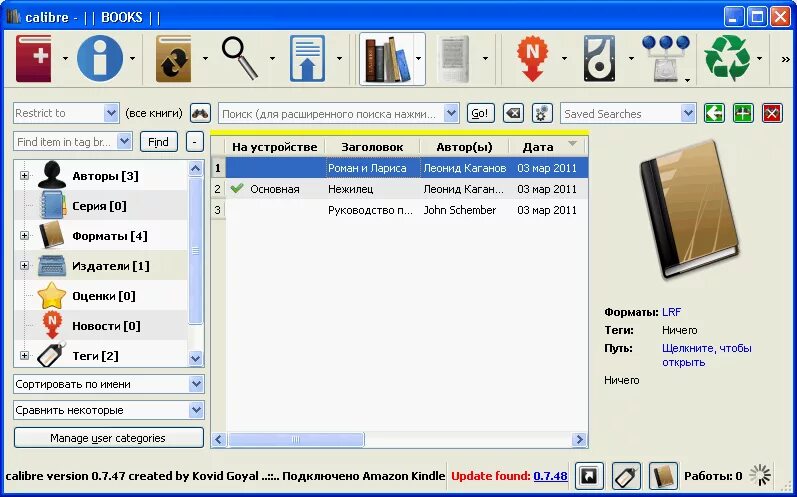The image size is (797, 497).
Task: Click the library bookshelf icon
Action: tap(387, 58)
